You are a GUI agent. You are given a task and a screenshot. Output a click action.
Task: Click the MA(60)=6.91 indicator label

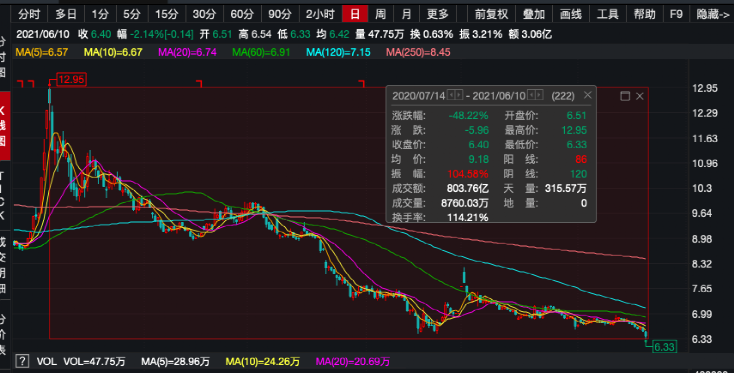(x=261, y=52)
